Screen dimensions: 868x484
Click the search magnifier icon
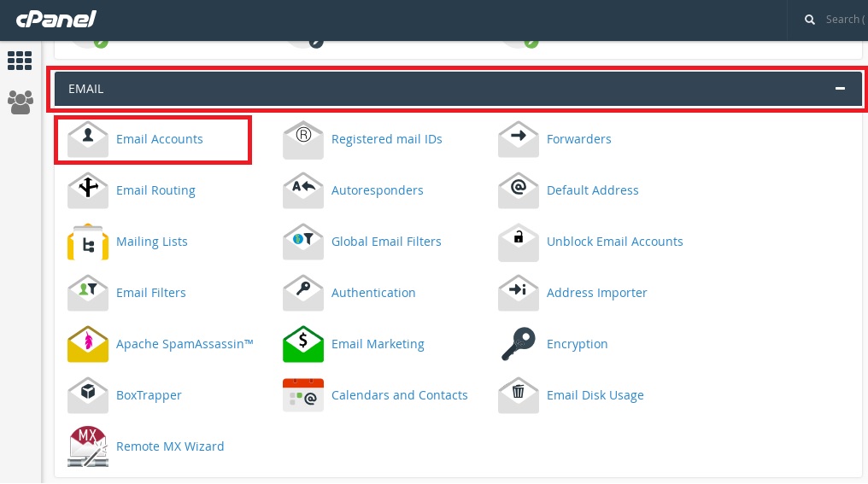809,20
